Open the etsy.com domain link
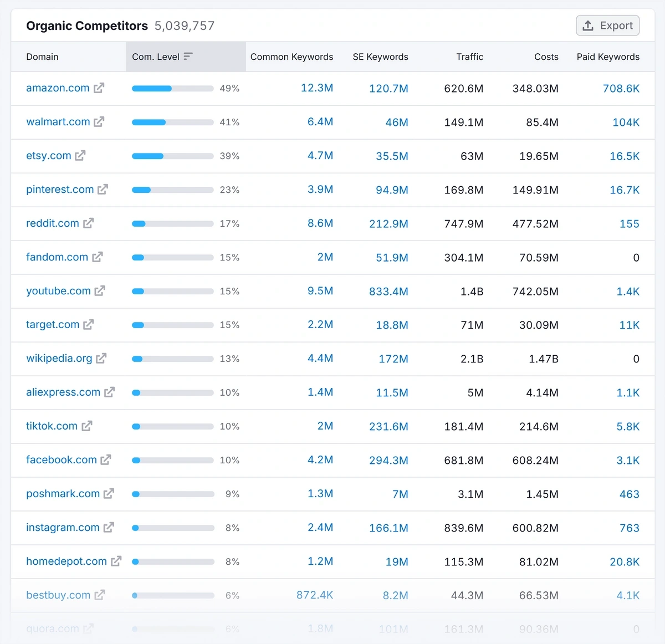 (x=49, y=156)
